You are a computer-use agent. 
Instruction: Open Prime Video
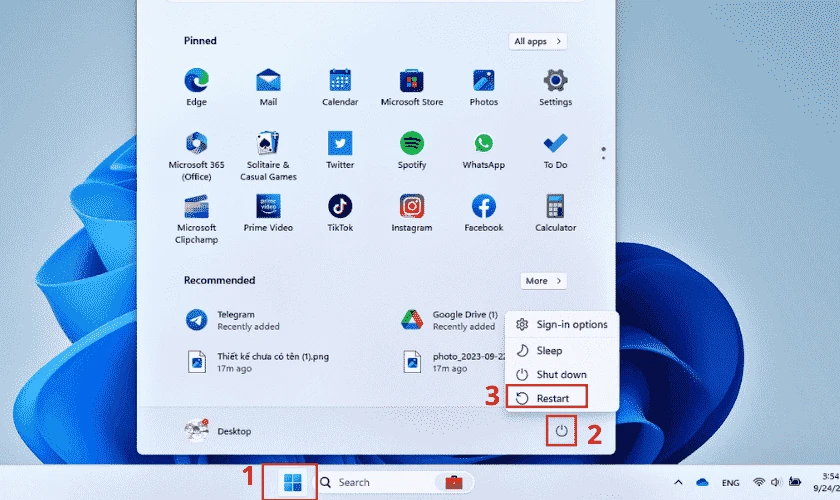(268, 213)
